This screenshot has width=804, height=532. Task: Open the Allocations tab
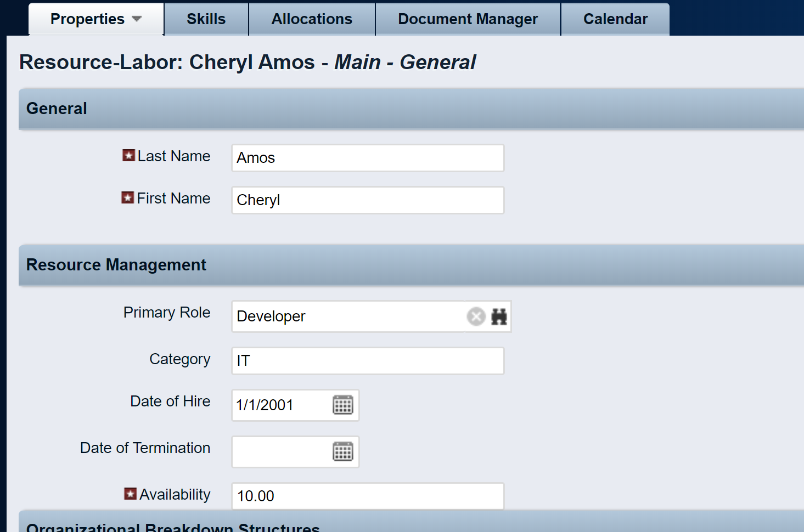coord(312,19)
